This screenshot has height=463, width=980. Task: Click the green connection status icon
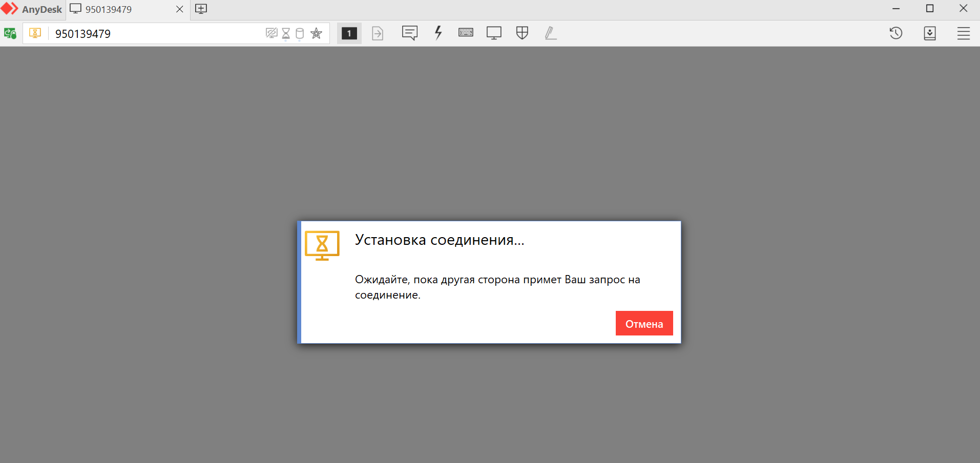click(10, 34)
